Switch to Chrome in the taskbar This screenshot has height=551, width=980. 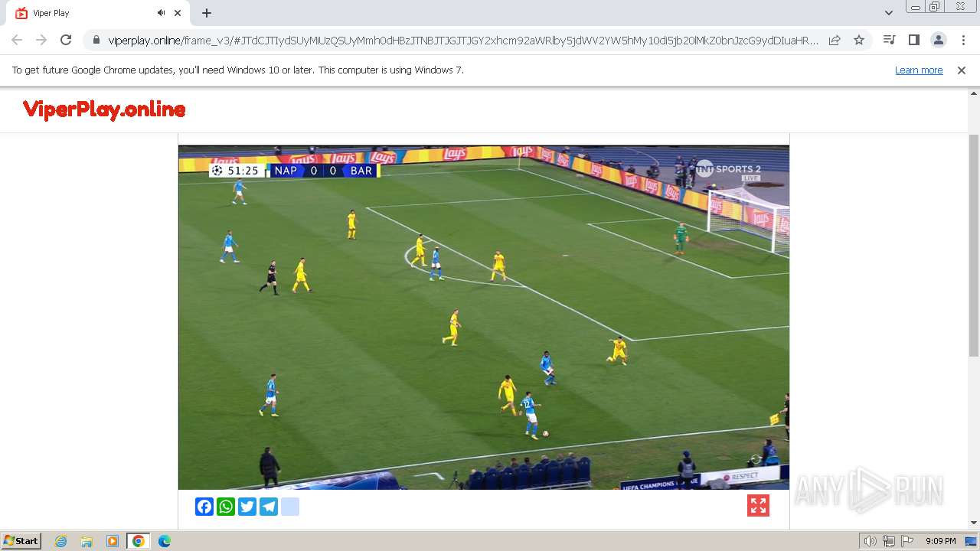pyautogui.click(x=138, y=541)
